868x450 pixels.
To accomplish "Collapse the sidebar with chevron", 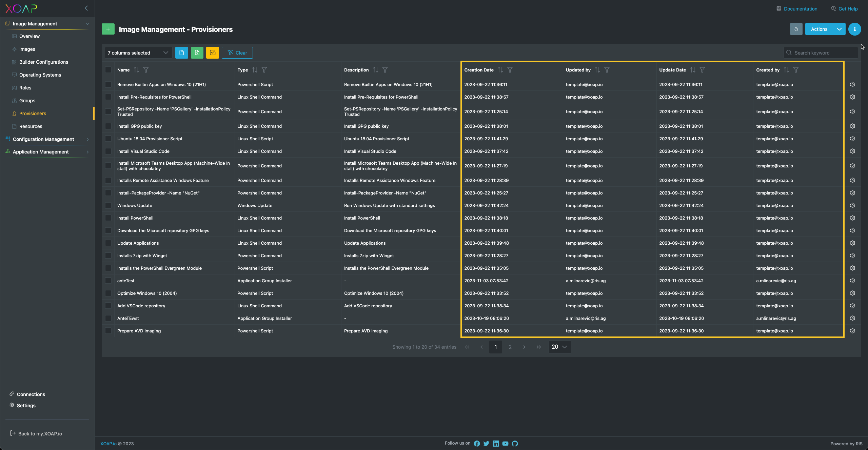I will pos(86,8).
